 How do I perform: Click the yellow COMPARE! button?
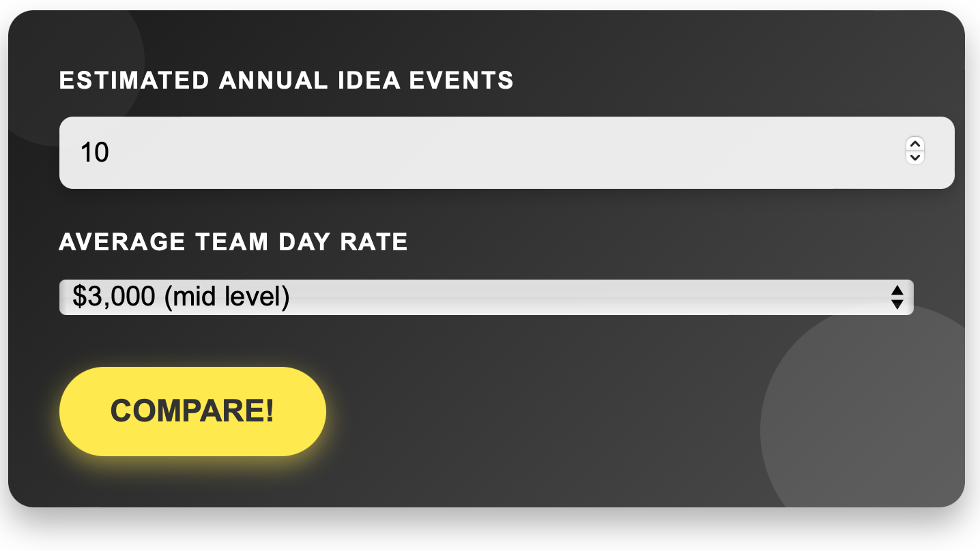pyautogui.click(x=192, y=411)
